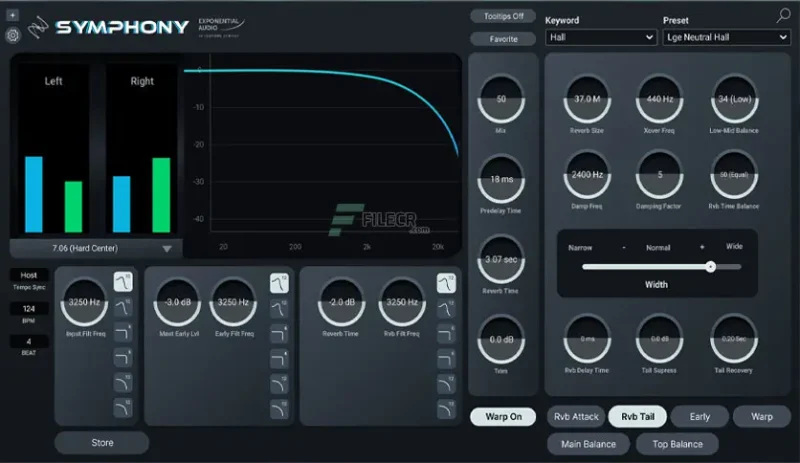Toggle the Tooltips Off button
The image size is (800, 463).
(503, 16)
